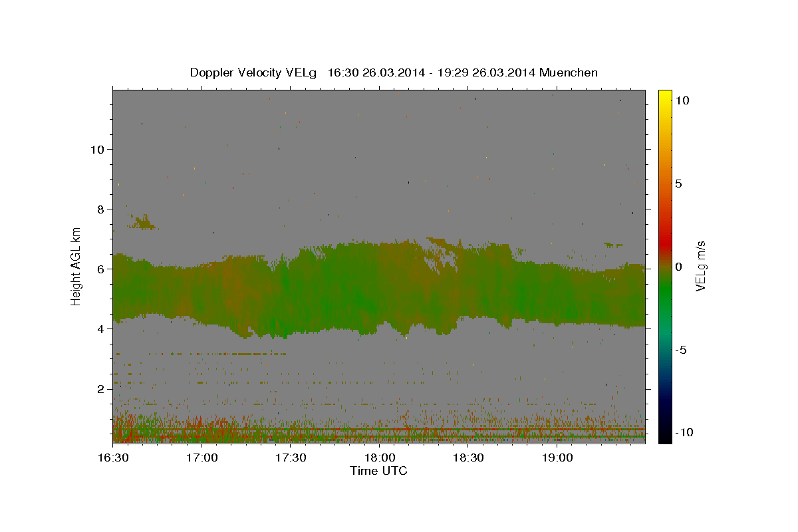Click the height tick label '6' on y-axis
The width and height of the screenshot is (798, 532).
click(x=100, y=269)
